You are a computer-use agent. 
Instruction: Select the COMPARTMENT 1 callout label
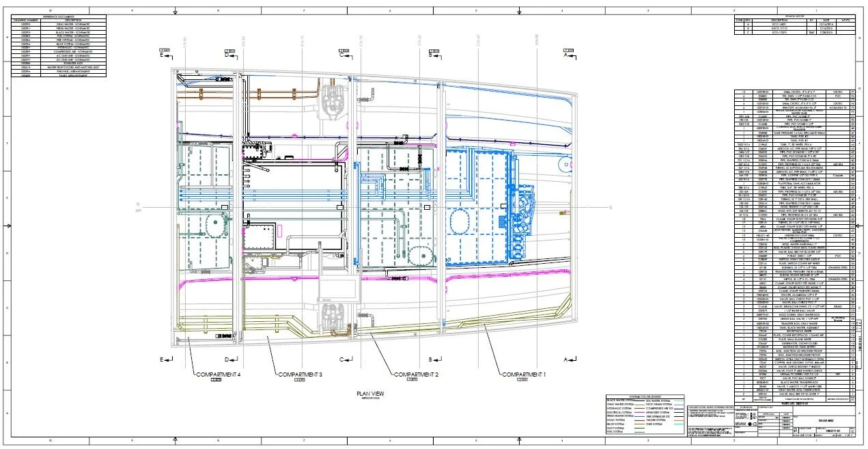point(524,375)
